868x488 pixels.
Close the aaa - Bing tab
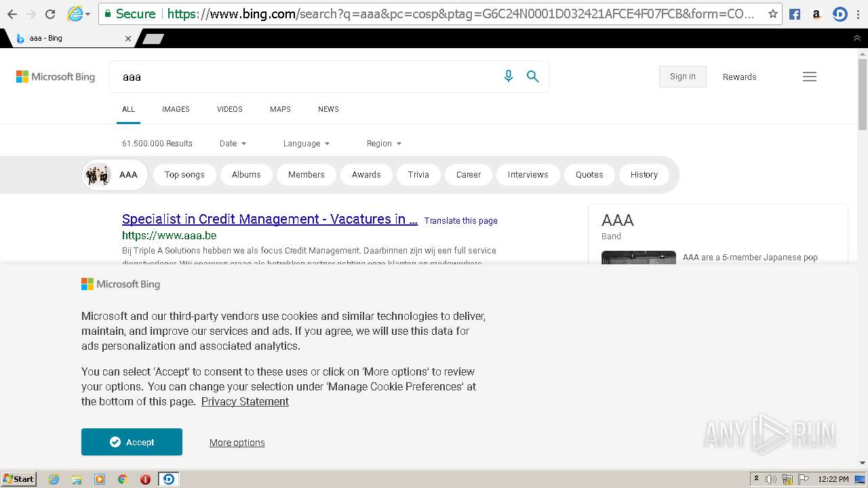pos(128,39)
